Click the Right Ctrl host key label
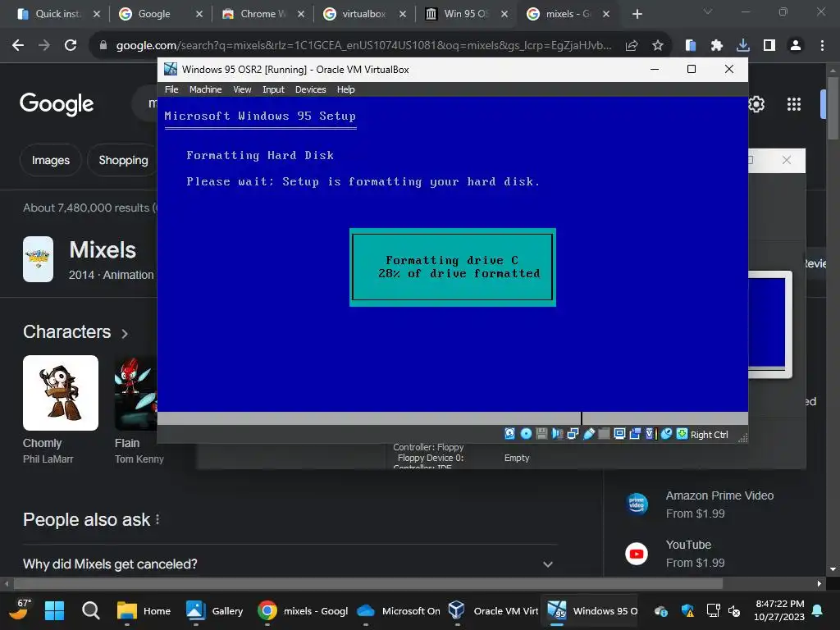This screenshot has width=840, height=630. coord(709,435)
